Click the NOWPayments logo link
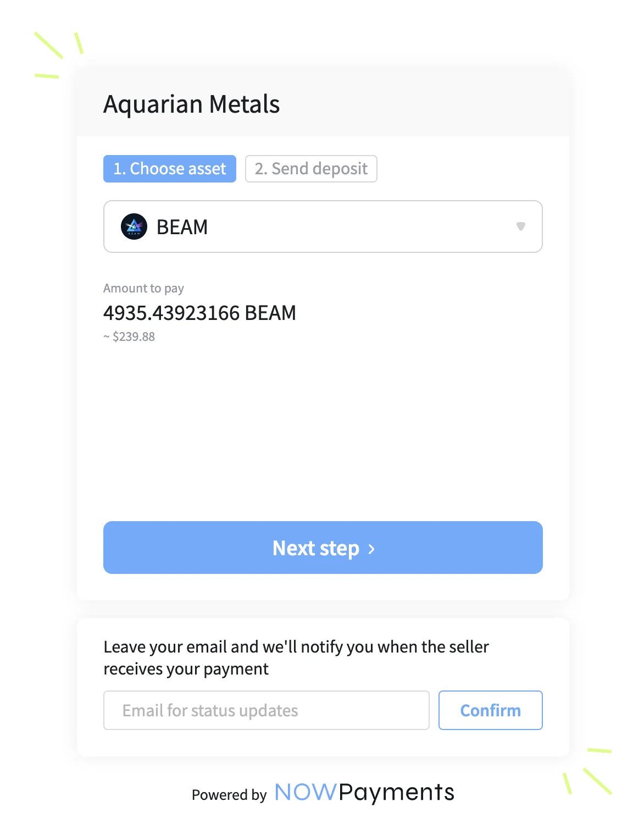 pos(364,792)
